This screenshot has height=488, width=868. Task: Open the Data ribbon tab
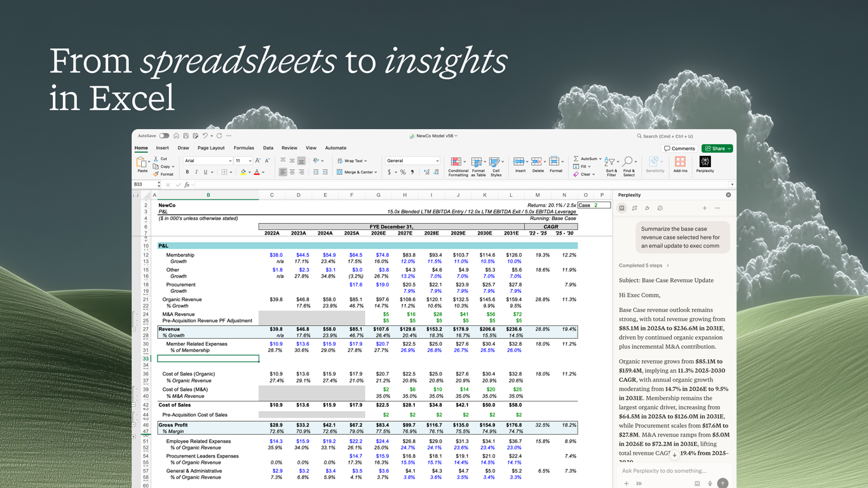268,148
